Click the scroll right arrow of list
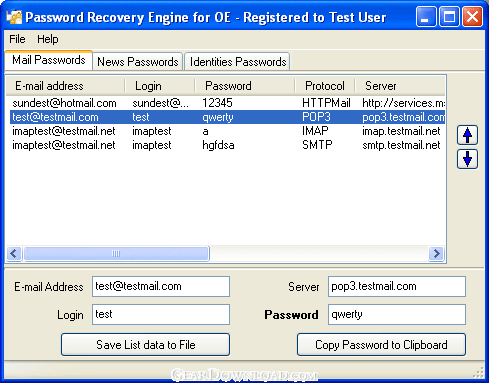Image resolution: width=489 pixels, height=383 pixels. point(436,254)
